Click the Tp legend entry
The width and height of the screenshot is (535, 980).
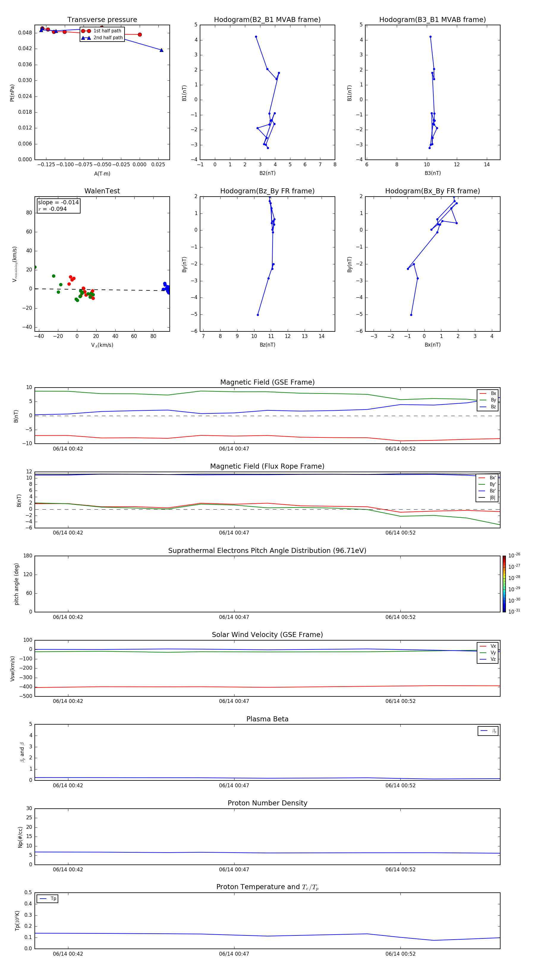click(48, 899)
